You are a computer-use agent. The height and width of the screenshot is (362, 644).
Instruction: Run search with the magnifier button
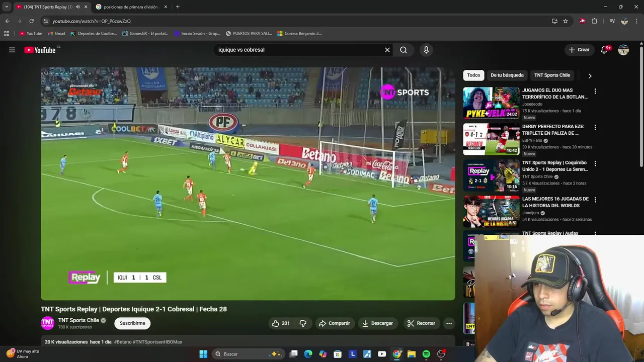point(404,50)
